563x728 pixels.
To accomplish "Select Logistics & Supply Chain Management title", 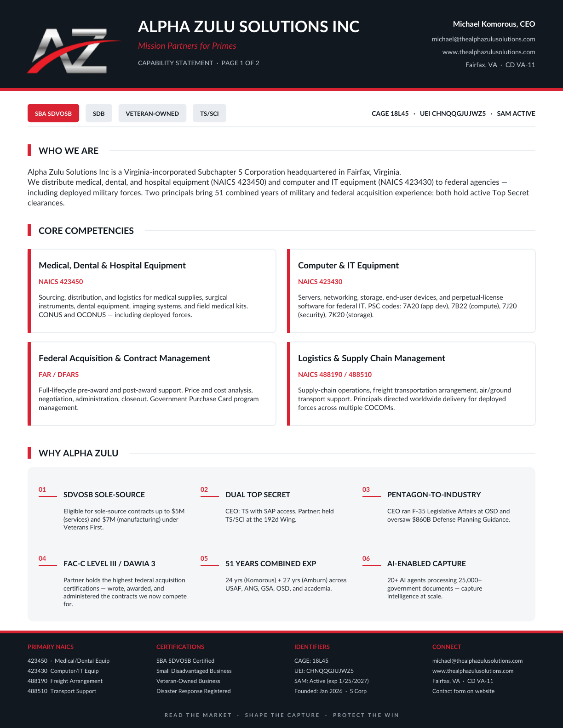I will point(372,358).
